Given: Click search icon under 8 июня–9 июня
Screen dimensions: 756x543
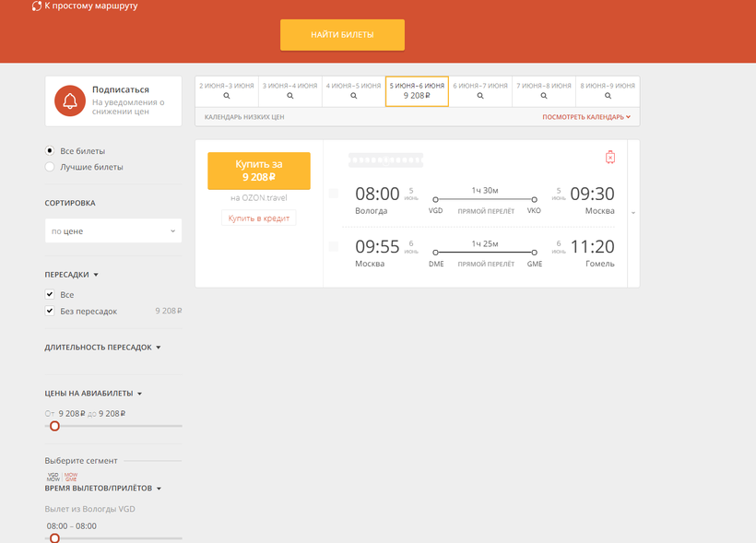Looking at the screenshot, I should coord(608,96).
